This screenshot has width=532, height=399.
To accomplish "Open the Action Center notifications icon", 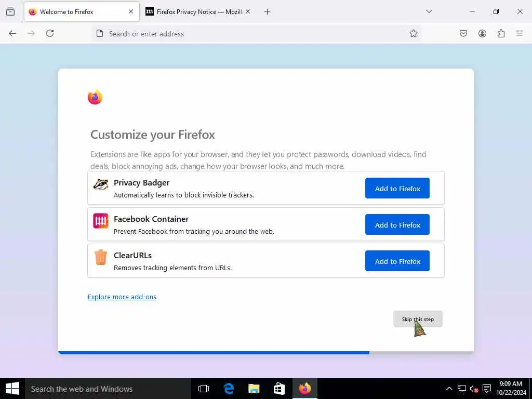I will pyautogui.click(x=487, y=389).
